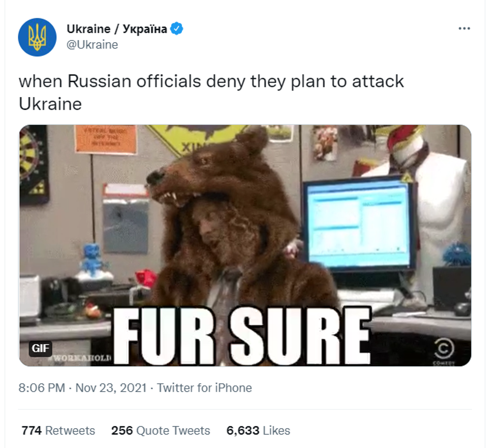Image resolution: width=498 pixels, height=448 pixels.
Task: Click the FUR SURE caption text
Action: [x=242, y=336]
